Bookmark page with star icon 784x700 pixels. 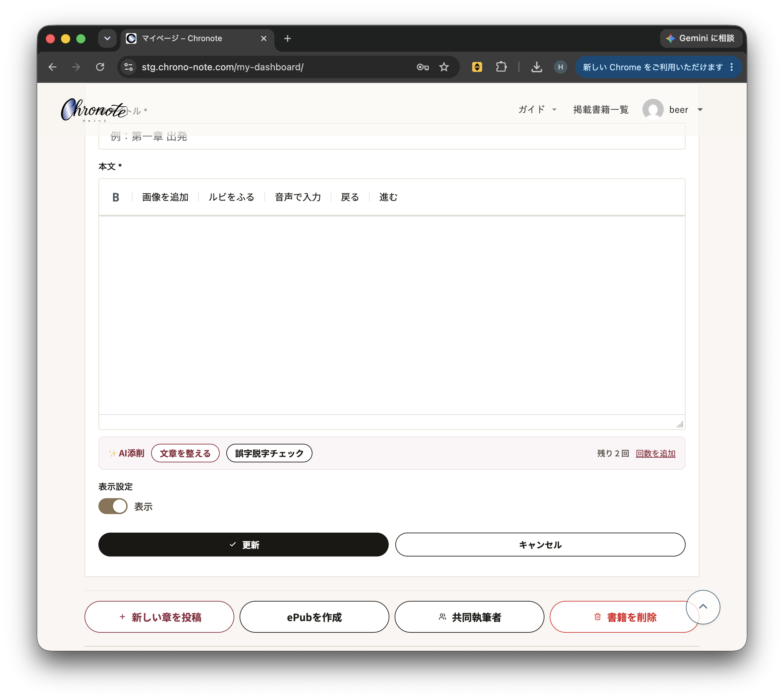coord(444,67)
